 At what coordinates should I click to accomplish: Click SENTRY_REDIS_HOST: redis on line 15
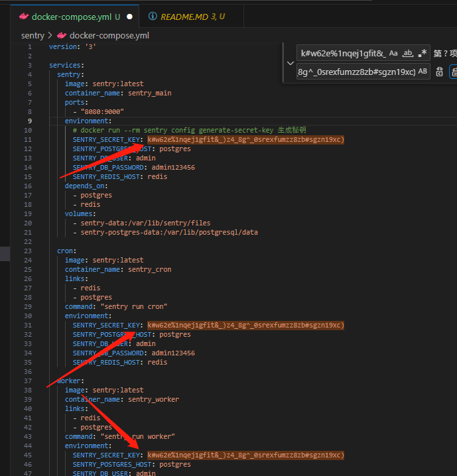119,177
